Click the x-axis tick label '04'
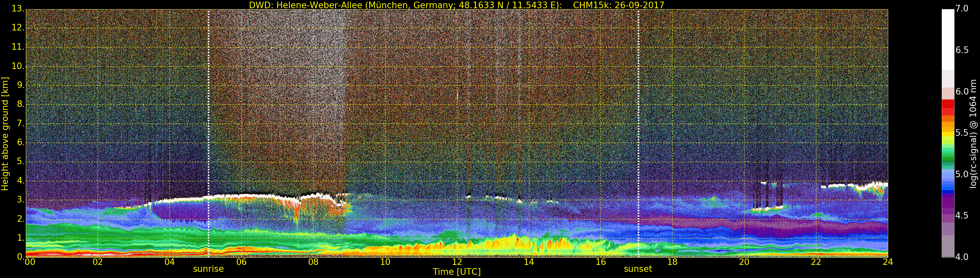 pos(170,262)
